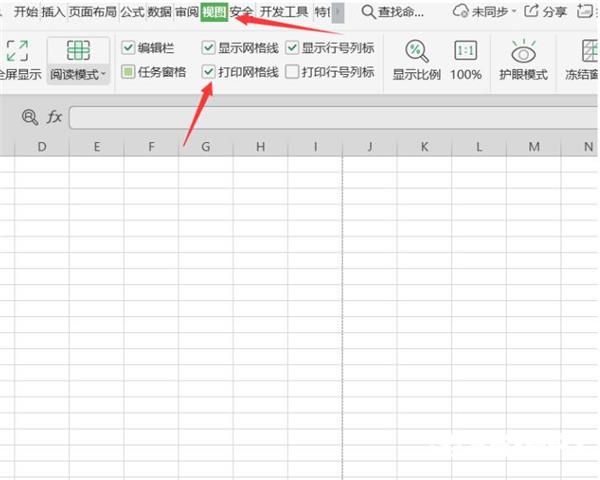Select column I header
Screen dimensions: 600x480
315,147
